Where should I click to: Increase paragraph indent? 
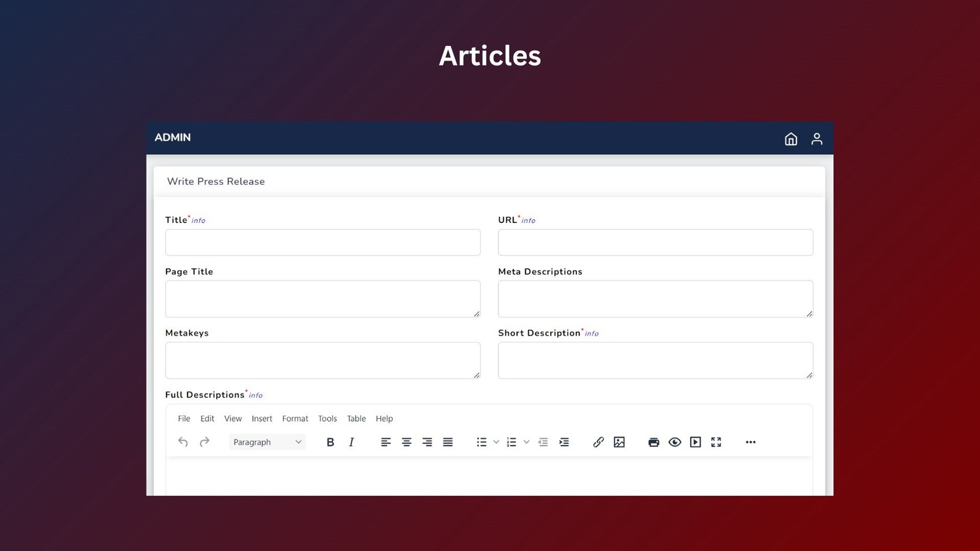[564, 442]
